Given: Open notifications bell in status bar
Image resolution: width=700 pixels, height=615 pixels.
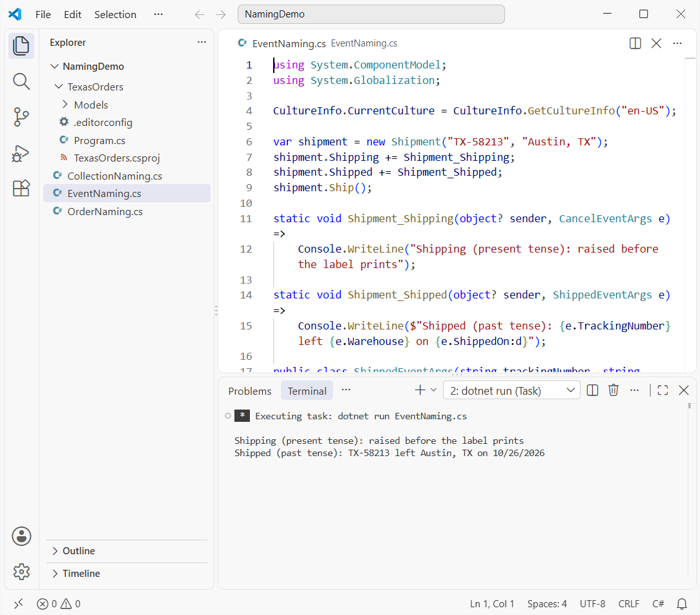Looking at the screenshot, I should pyautogui.click(x=682, y=604).
